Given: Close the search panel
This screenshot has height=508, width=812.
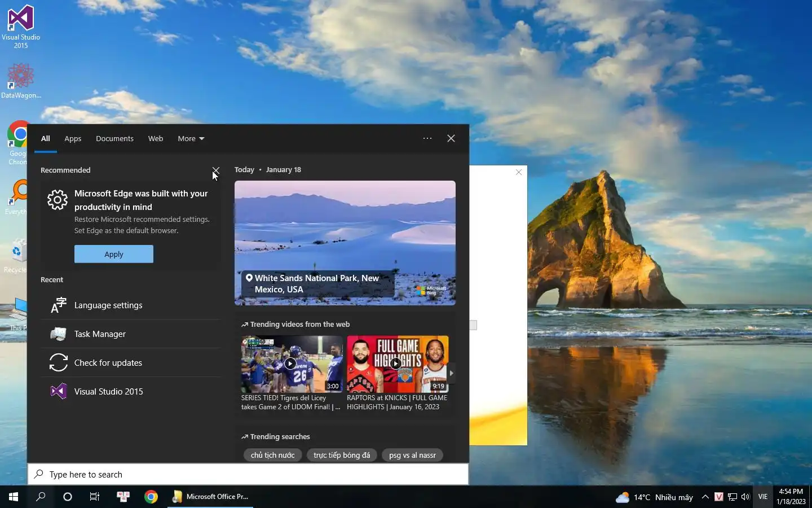Looking at the screenshot, I should (x=451, y=138).
